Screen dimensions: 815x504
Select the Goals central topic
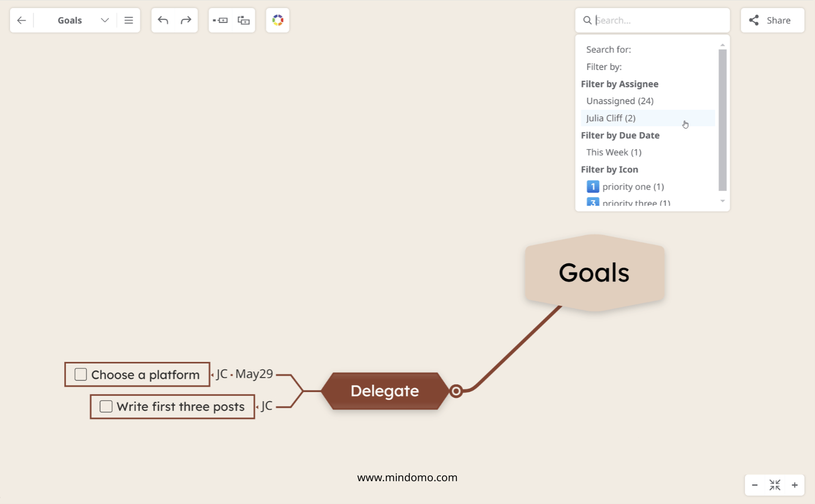pyautogui.click(x=594, y=273)
